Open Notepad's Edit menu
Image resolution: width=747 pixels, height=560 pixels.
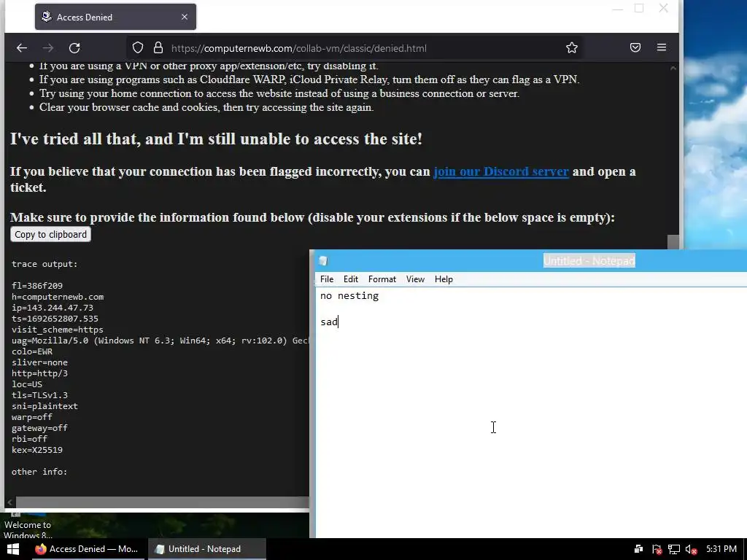(x=351, y=279)
